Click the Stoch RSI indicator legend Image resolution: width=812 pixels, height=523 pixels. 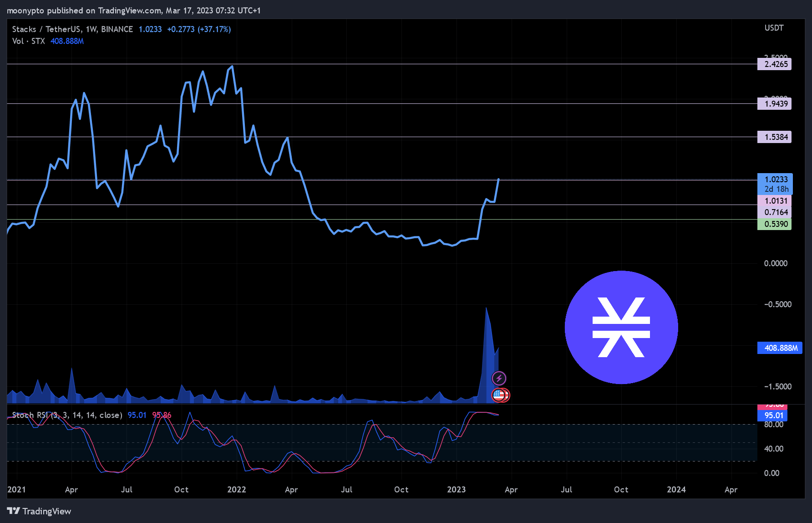[x=67, y=415]
